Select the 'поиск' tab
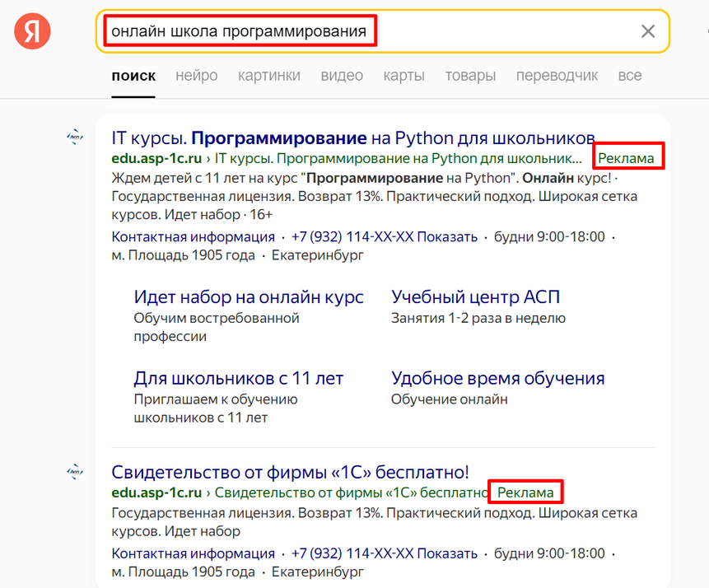709x588 pixels. 133,76
